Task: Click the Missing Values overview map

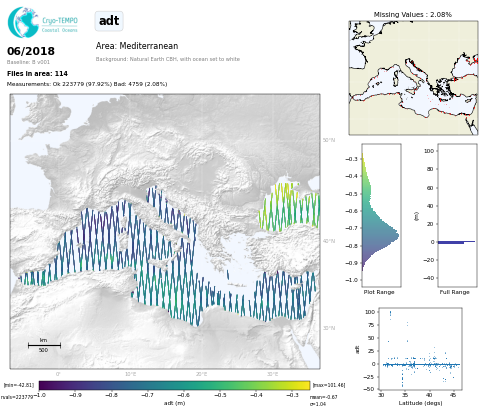Action: coord(413,78)
